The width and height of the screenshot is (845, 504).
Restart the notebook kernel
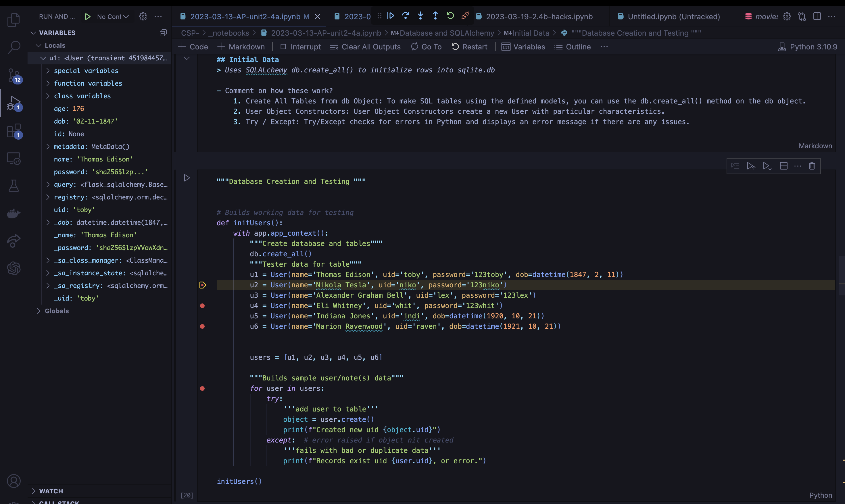[470, 47]
